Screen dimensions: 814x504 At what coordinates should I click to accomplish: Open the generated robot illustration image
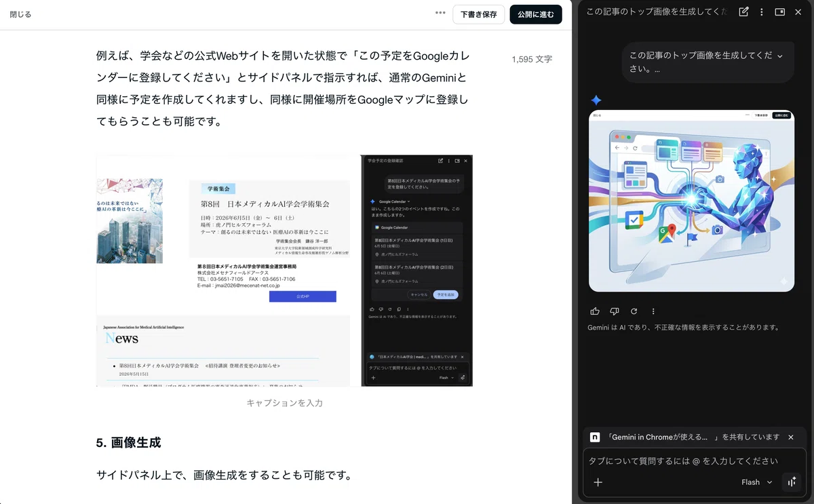click(691, 201)
